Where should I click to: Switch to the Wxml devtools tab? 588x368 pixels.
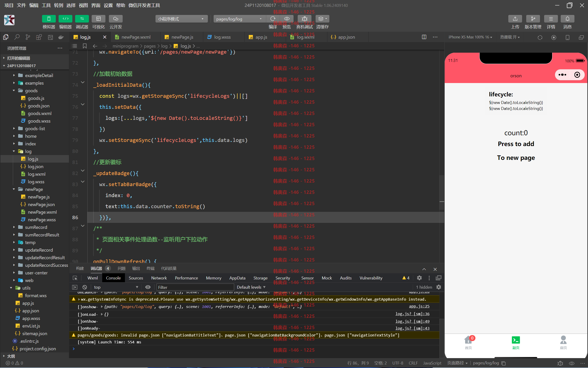[93, 278]
